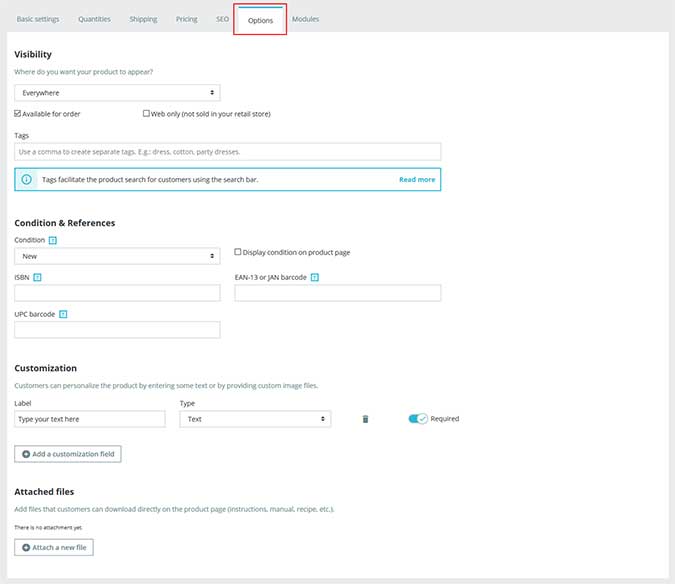Expand the Condition dropdown set to New
This screenshot has width=675, height=584.
click(x=117, y=256)
